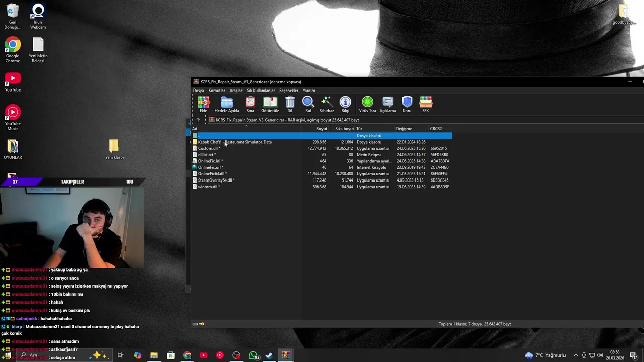Viewport: 644px width, 362px height.
Task: Open the Sık Kullanılanlar menu
Action: pyautogui.click(x=261, y=90)
